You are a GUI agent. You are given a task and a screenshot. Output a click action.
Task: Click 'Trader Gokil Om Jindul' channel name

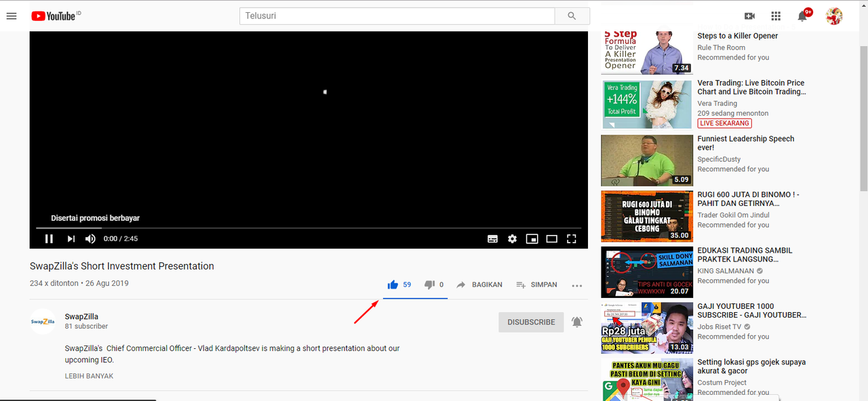coord(734,215)
